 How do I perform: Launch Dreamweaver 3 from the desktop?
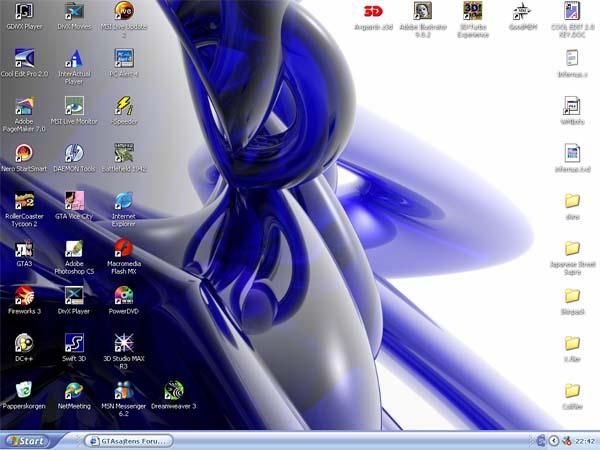[174, 390]
